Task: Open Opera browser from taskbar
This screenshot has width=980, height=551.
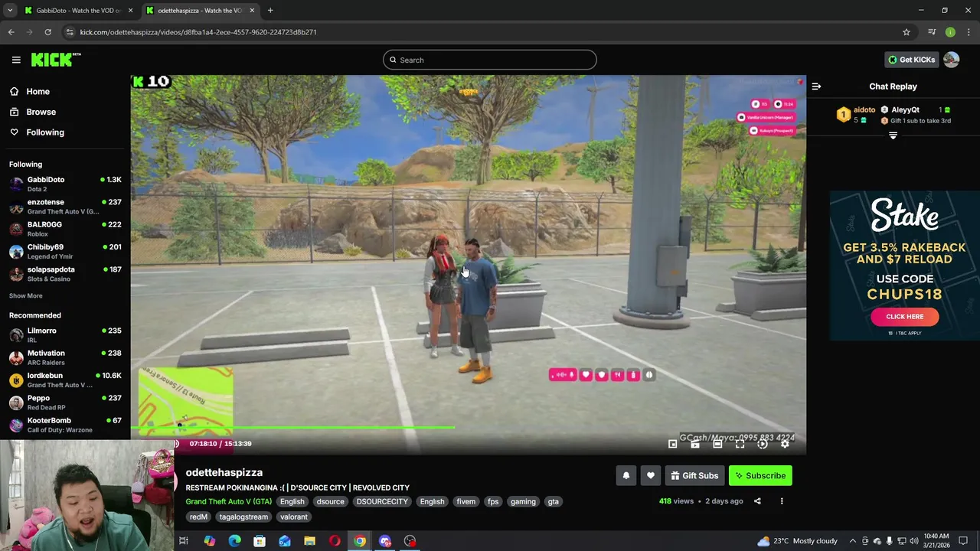Action: point(335,541)
